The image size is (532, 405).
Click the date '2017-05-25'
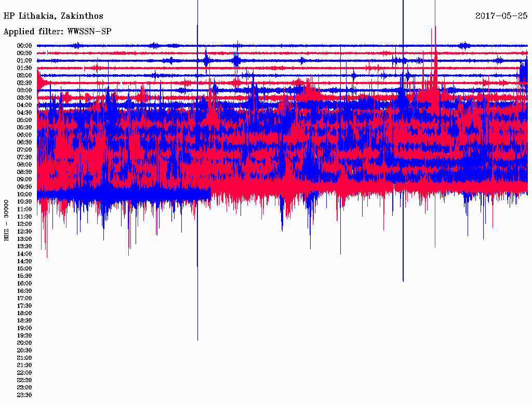tap(501, 16)
